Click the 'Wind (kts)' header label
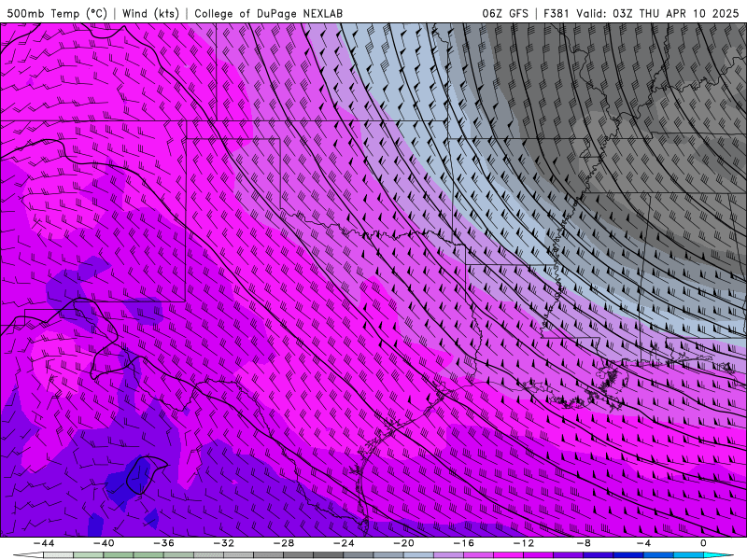Viewport: 747px width, 560px height. [150, 13]
